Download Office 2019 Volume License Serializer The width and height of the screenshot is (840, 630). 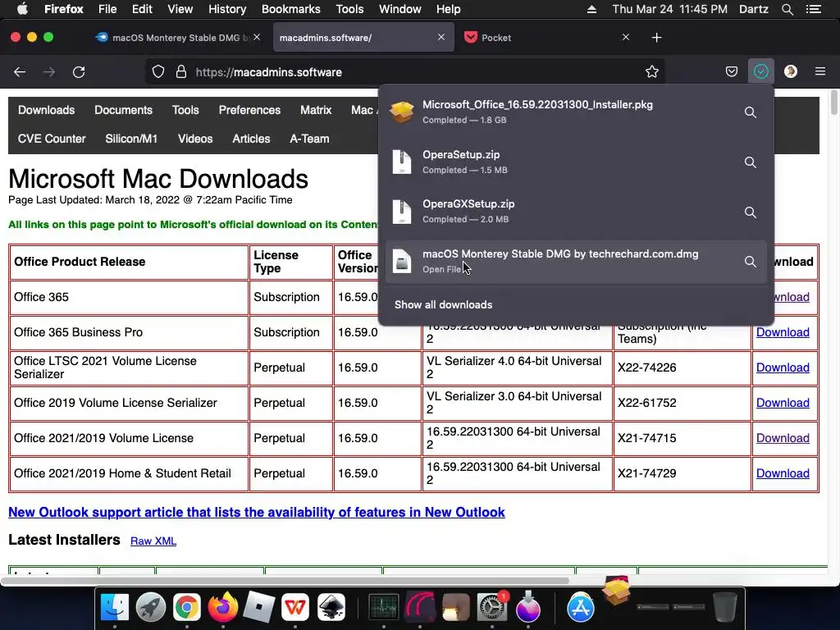tap(782, 403)
